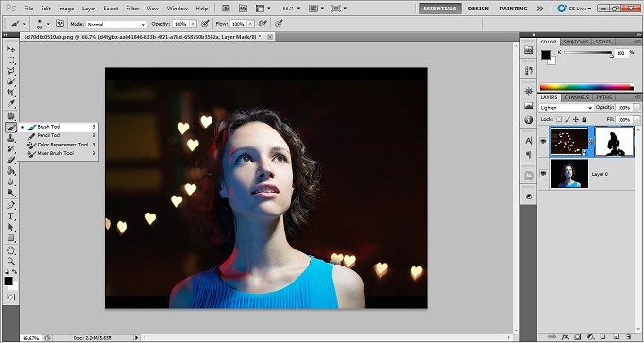Open the Window menu
The height and width of the screenshot is (343, 644).
pyautogui.click(x=178, y=8)
